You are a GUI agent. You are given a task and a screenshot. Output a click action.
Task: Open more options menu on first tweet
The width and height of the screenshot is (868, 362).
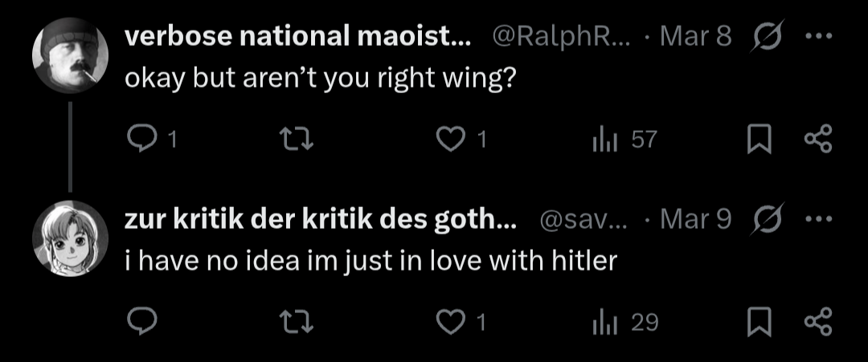817,36
